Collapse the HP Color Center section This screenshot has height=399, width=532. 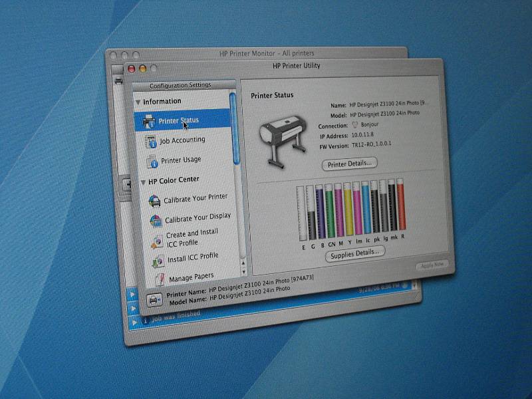click(143, 182)
